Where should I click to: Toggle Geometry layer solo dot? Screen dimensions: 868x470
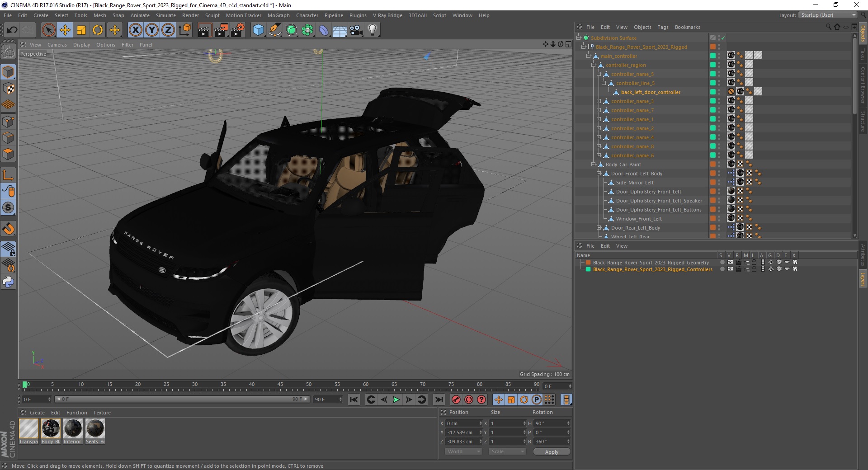click(x=722, y=262)
